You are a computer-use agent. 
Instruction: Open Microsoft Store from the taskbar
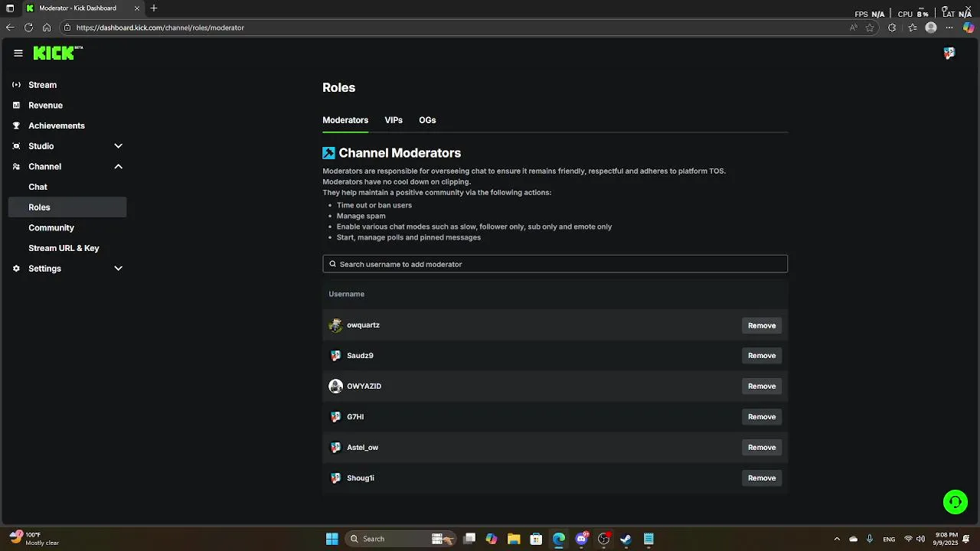click(x=536, y=539)
